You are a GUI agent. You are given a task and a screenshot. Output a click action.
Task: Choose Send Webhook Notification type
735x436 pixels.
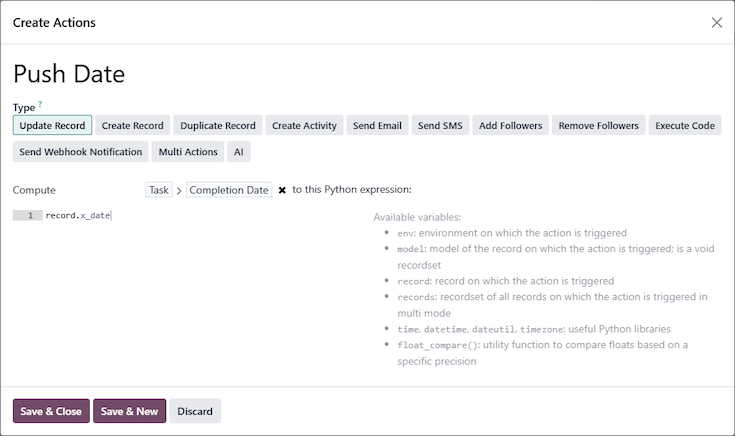tap(80, 152)
